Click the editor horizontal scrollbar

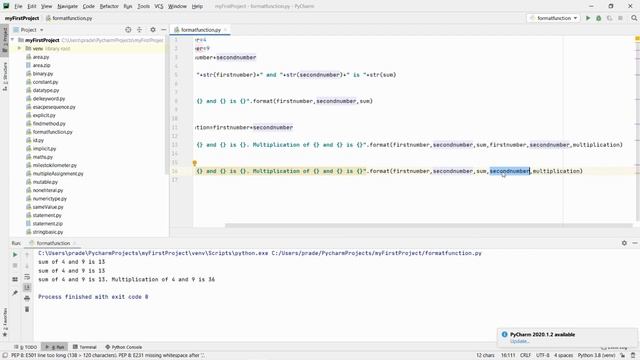(429, 225)
